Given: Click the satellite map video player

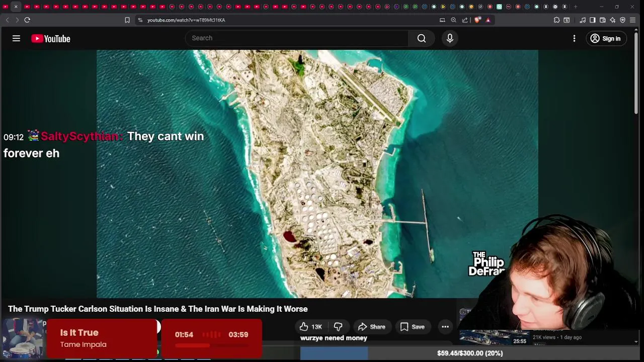Looking at the screenshot, I should tap(317, 173).
